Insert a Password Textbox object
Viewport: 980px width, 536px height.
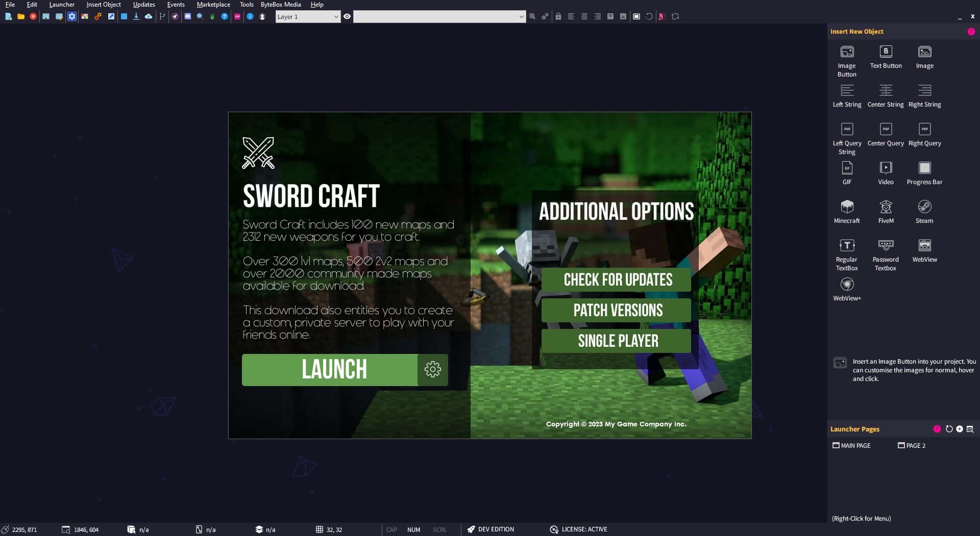pyautogui.click(x=886, y=246)
